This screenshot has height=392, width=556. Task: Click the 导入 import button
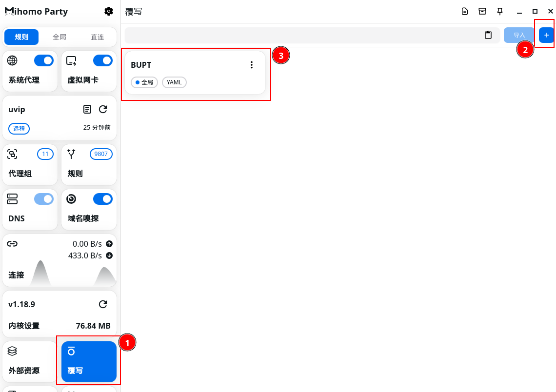[519, 35]
